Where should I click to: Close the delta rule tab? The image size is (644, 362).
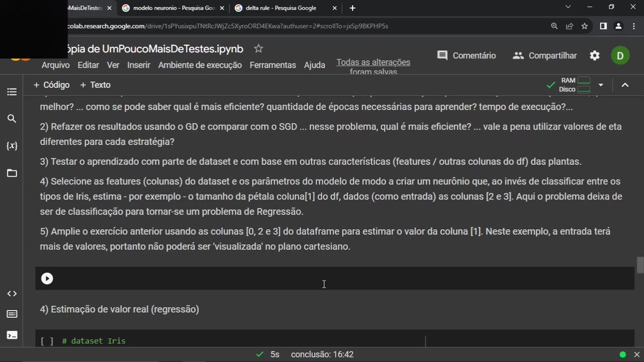tap(335, 8)
